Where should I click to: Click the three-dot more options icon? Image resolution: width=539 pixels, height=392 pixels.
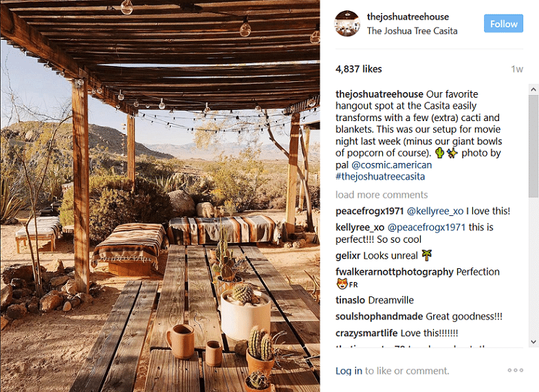pyautogui.click(x=515, y=371)
